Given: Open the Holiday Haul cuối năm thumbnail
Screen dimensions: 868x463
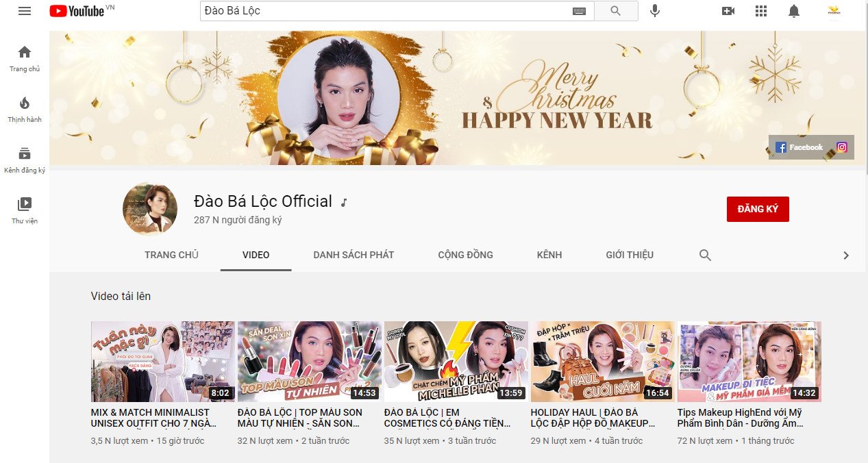Looking at the screenshot, I should tap(603, 361).
